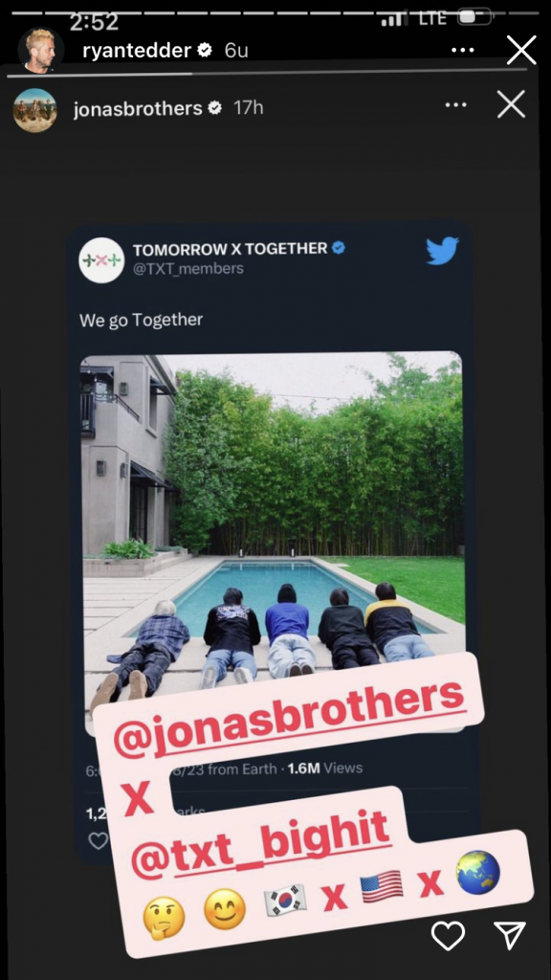This screenshot has height=980, width=551.
Task: Open ryantedder profile picture
Action: pyautogui.click(x=40, y=52)
